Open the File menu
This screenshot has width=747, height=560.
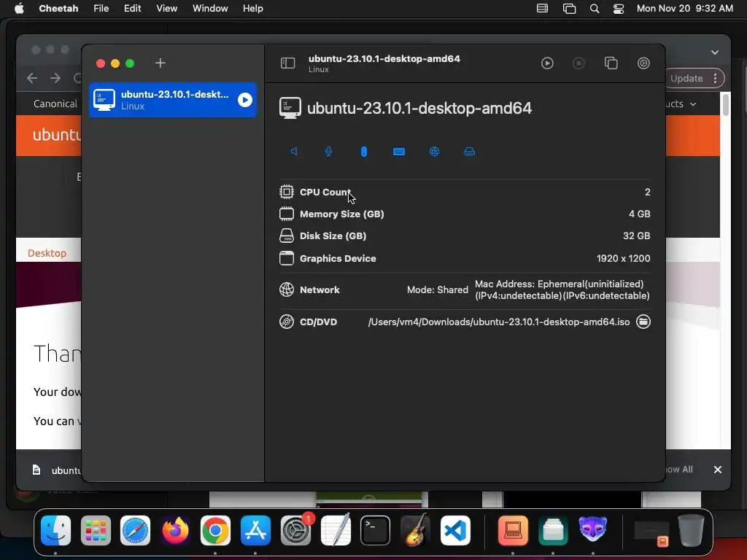click(101, 9)
